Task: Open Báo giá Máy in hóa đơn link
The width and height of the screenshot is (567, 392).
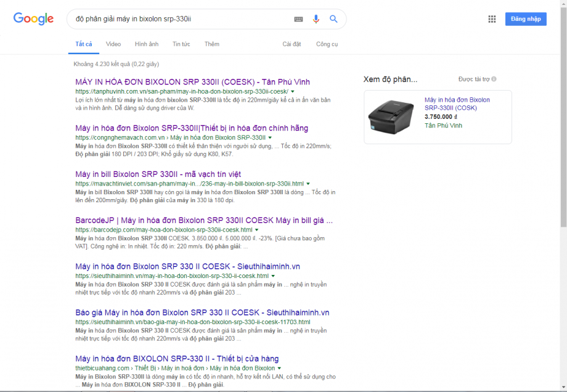Action: coord(202,312)
